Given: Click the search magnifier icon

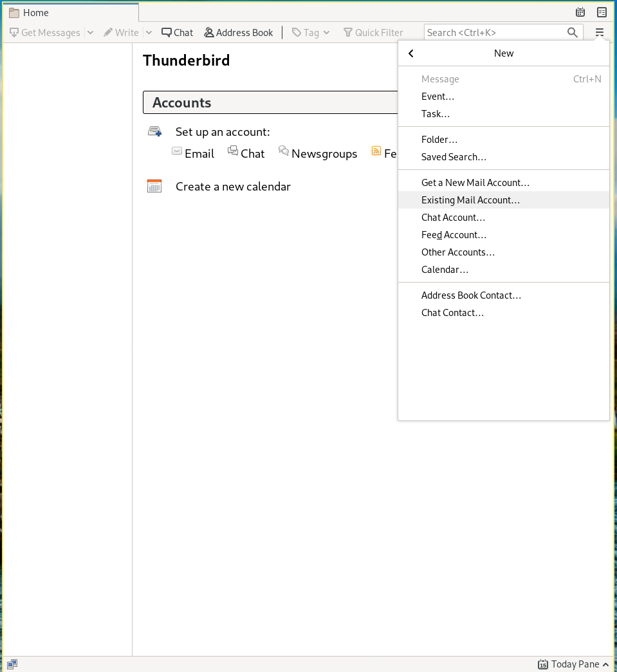Looking at the screenshot, I should tap(572, 32).
